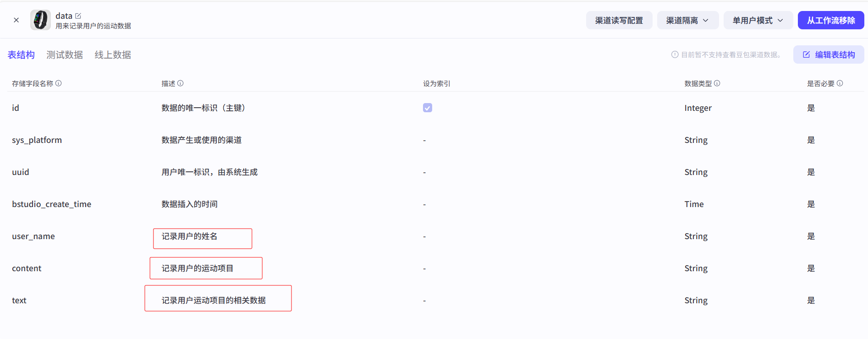This screenshot has height=339, width=868.
Task: Click description 记录用户的姓名
Action: click(x=189, y=236)
